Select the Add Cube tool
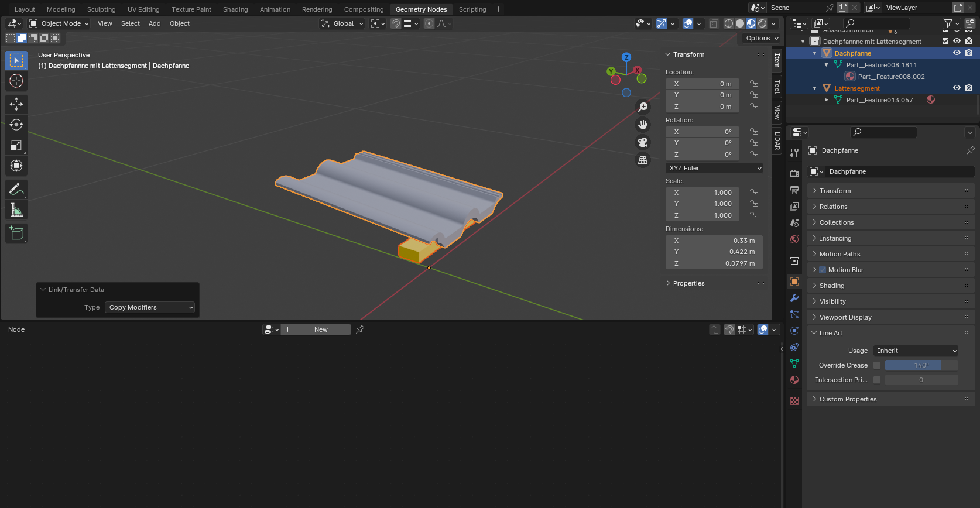Viewport: 980px width, 508px height. (16, 233)
